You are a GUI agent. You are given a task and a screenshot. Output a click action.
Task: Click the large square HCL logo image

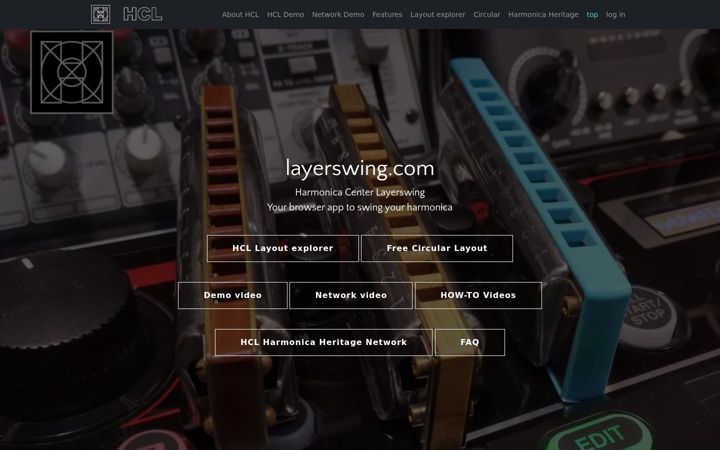[x=72, y=72]
